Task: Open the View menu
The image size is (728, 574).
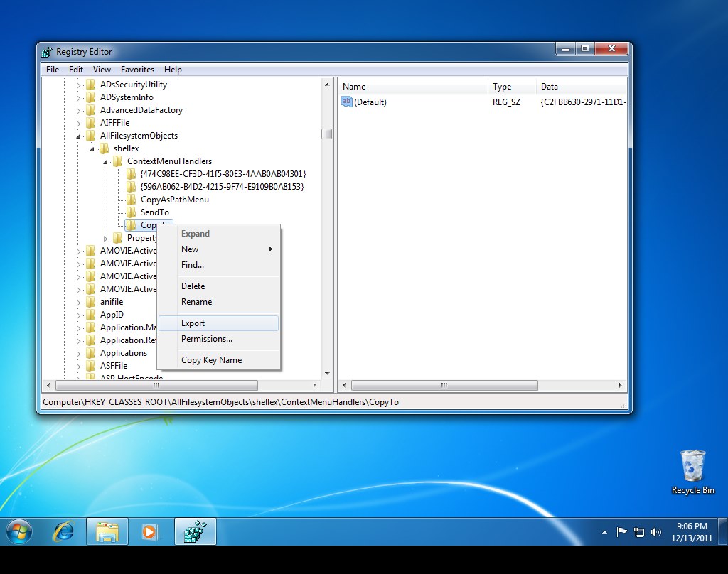Action: click(x=102, y=70)
